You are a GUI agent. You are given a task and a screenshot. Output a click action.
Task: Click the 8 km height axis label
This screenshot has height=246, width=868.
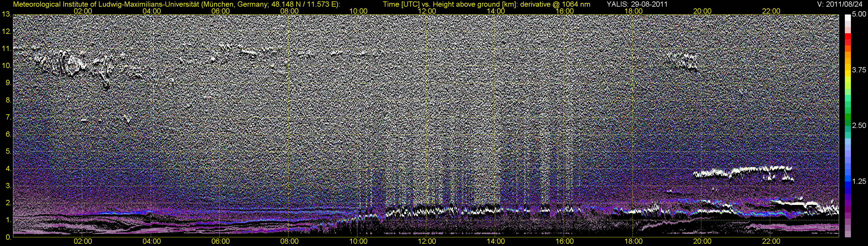click(x=8, y=100)
